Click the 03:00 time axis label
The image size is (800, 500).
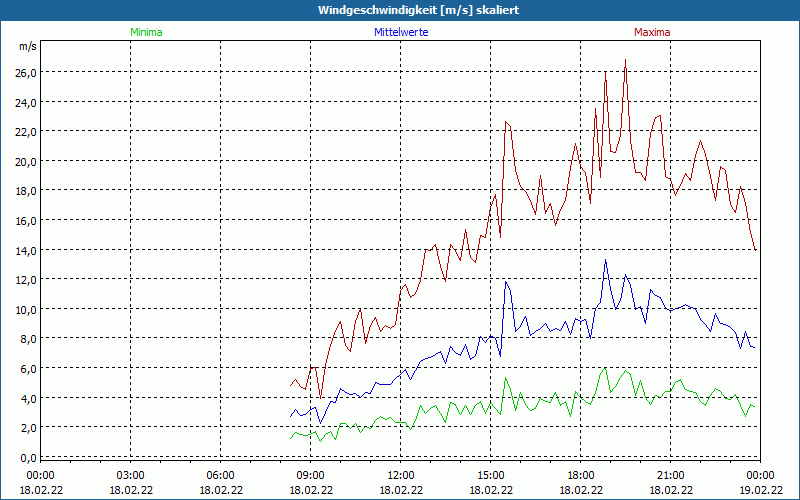(131, 476)
